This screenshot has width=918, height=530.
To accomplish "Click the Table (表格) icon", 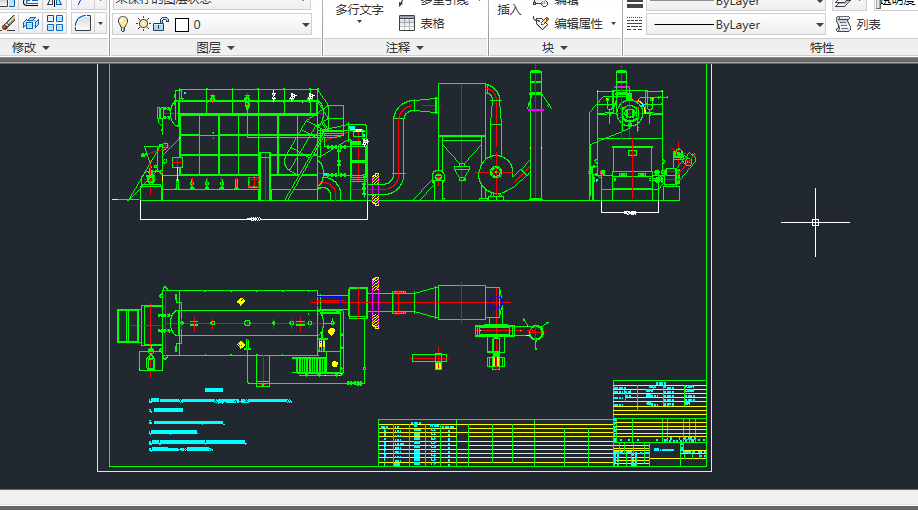I will [407, 23].
